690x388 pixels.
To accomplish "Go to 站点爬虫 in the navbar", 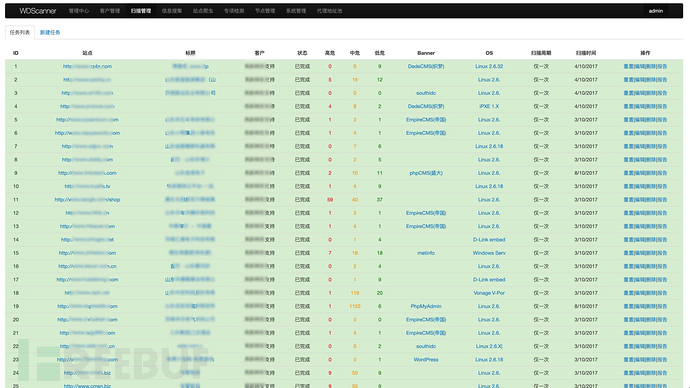I will click(203, 11).
